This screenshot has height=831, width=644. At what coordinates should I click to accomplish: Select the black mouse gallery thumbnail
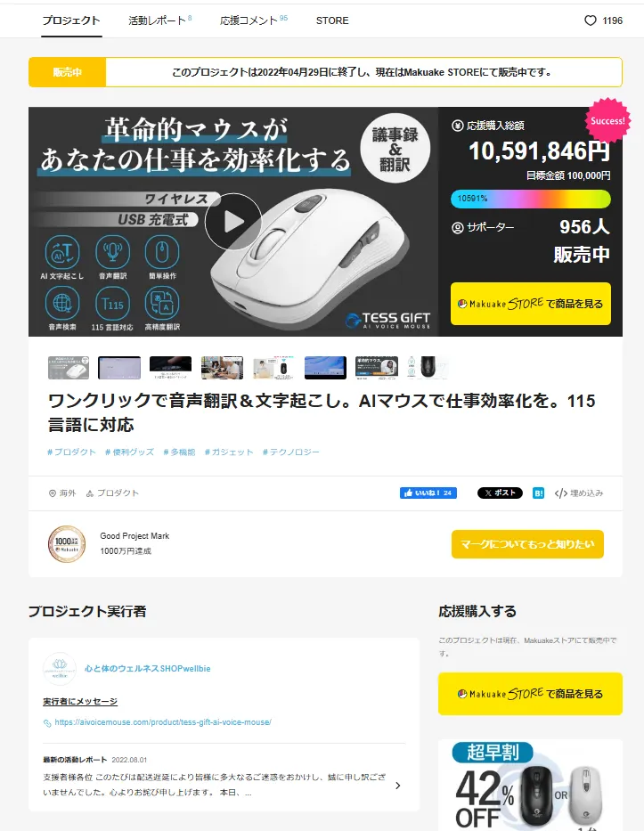(428, 368)
